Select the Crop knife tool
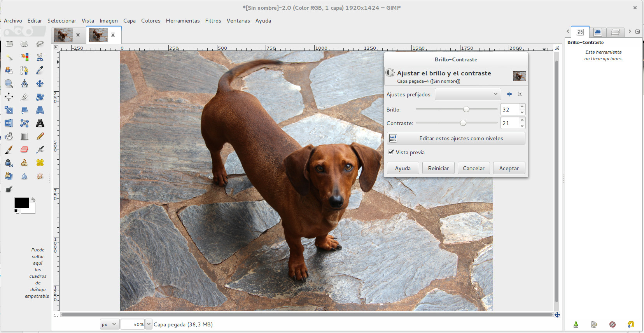This screenshot has height=333, width=644. tap(24, 97)
